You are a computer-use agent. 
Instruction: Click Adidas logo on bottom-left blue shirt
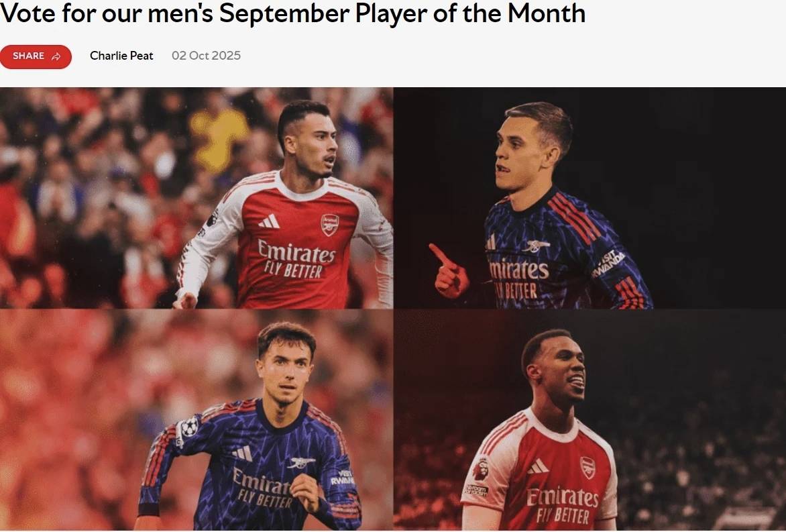pos(242,454)
